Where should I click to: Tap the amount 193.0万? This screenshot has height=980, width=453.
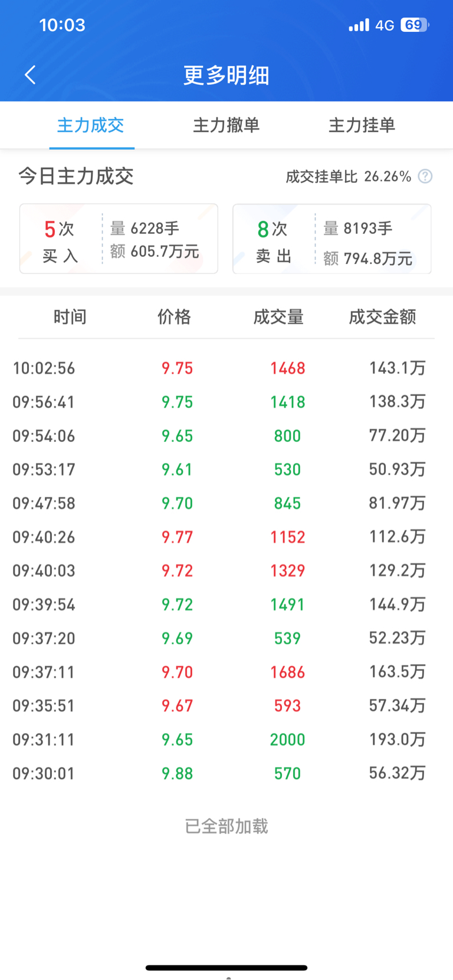pyautogui.click(x=398, y=740)
